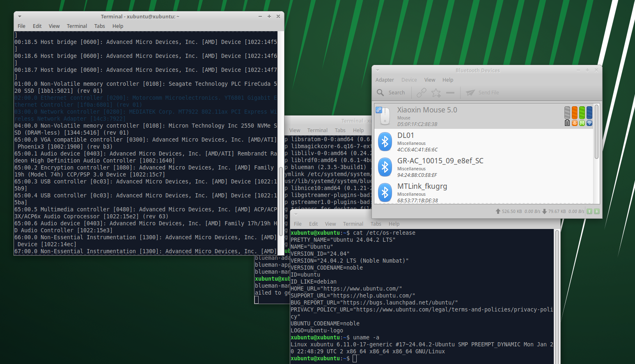Open View menu in the os-release terminal

point(330,224)
